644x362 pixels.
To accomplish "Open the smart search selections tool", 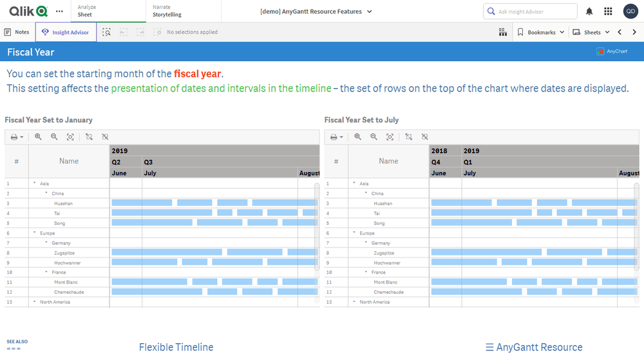I will click(x=107, y=32).
